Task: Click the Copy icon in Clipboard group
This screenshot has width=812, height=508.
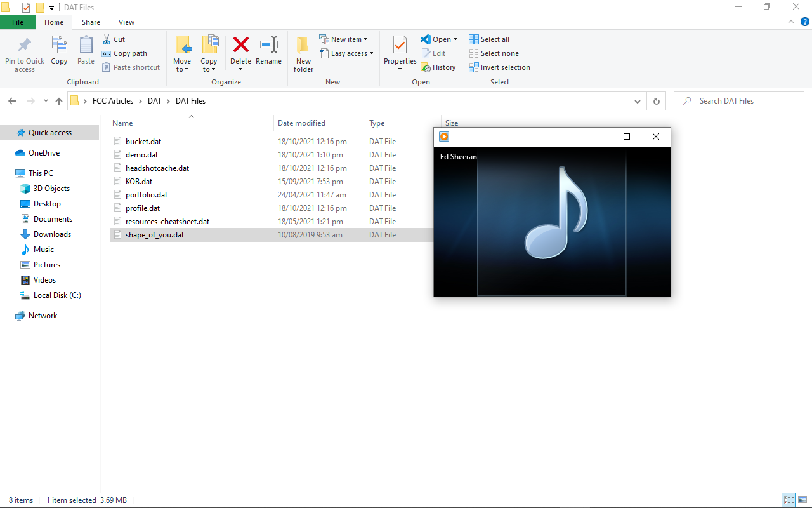Action: 59,46
